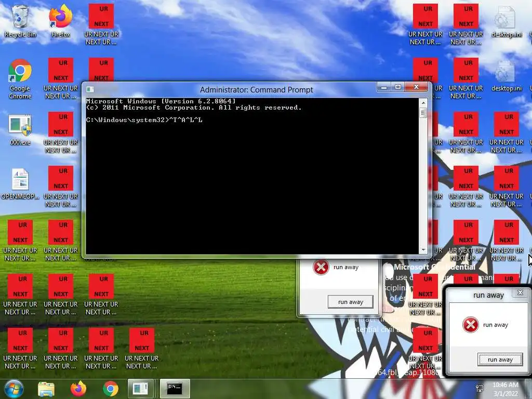The image size is (532, 399).
Task: Click the network icon in system tray
Action: [x=480, y=389]
